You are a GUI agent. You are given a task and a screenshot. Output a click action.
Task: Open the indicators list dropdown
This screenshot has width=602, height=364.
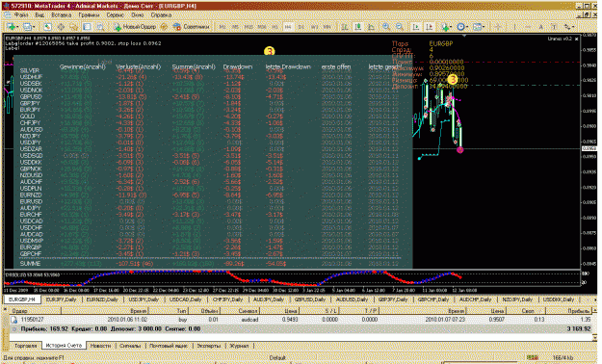point(446,27)
